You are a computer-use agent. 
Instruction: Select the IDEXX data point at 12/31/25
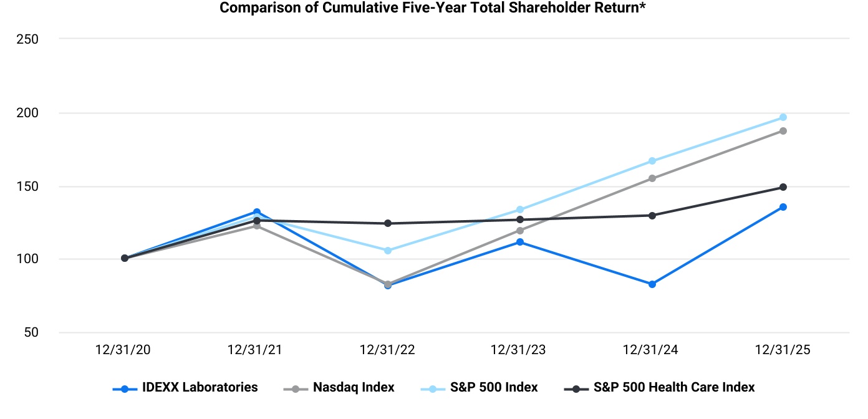coord(783,207)
